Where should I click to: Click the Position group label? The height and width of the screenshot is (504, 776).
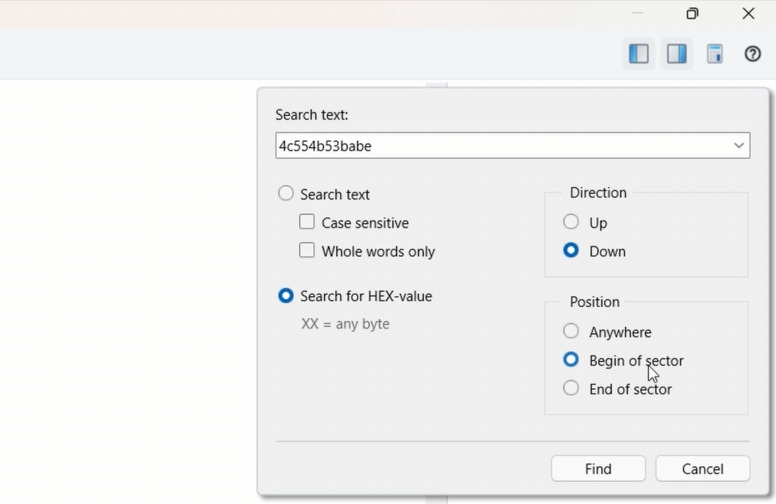[594, 302]
